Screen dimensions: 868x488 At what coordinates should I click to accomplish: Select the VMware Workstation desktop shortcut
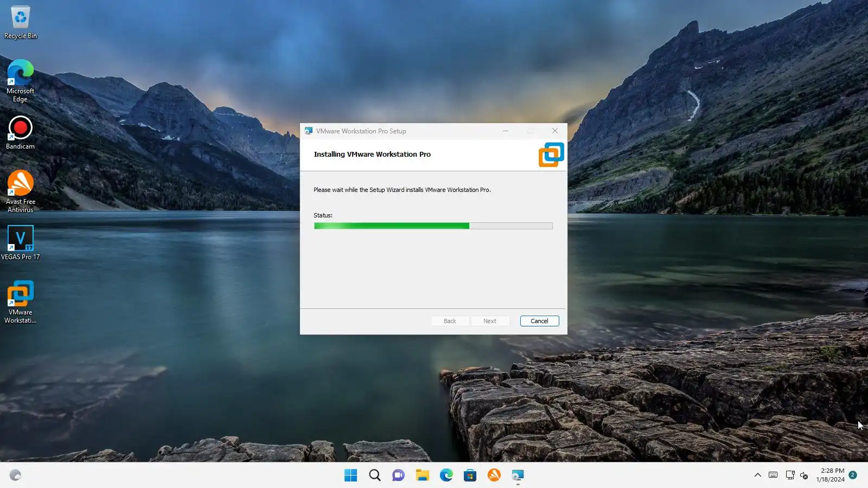(x=21, y=302)
